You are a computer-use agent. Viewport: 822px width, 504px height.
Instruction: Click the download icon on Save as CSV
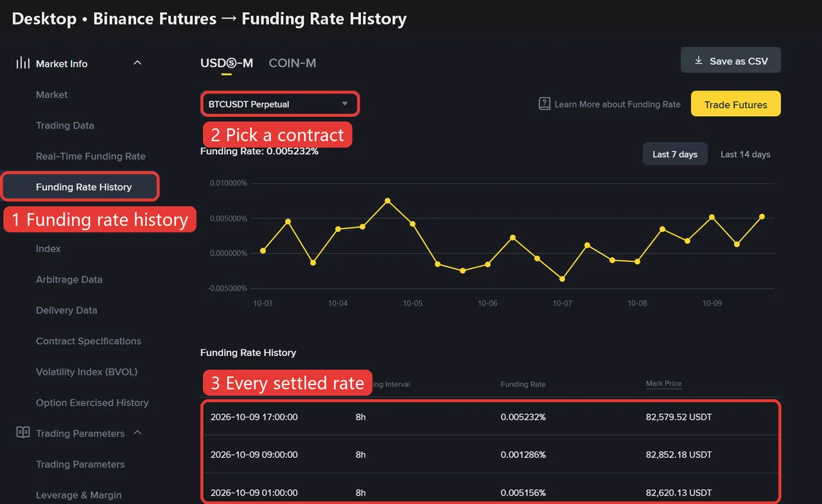(x=699, y=60)
